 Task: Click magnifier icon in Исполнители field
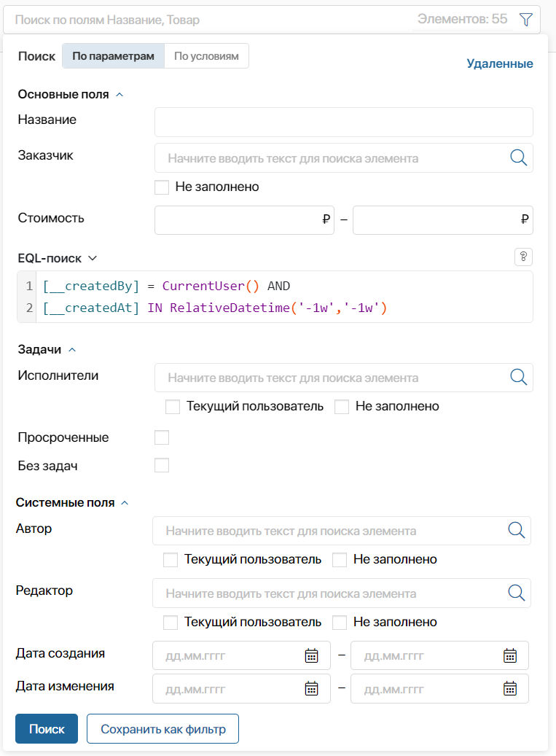(518, 377)
